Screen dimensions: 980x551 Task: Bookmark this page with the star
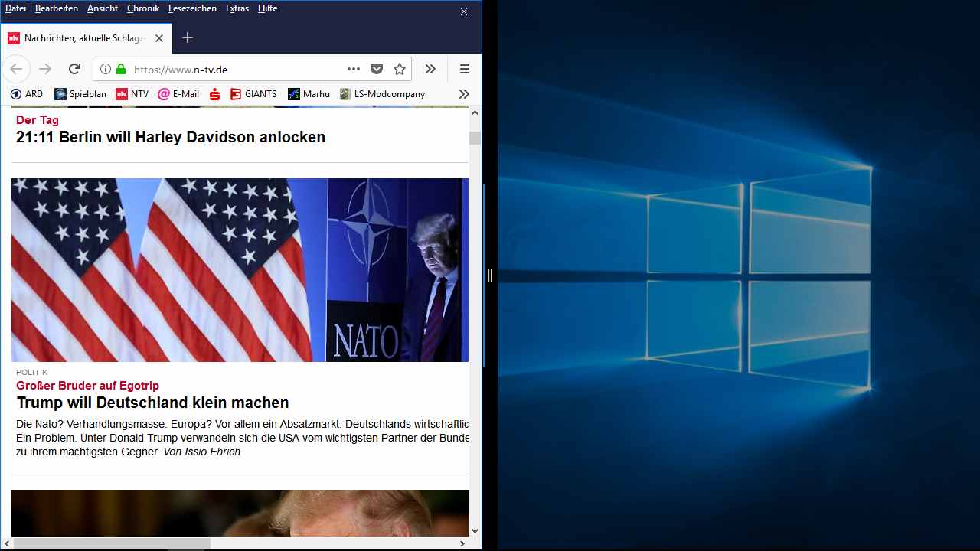(x=400, y=69)
